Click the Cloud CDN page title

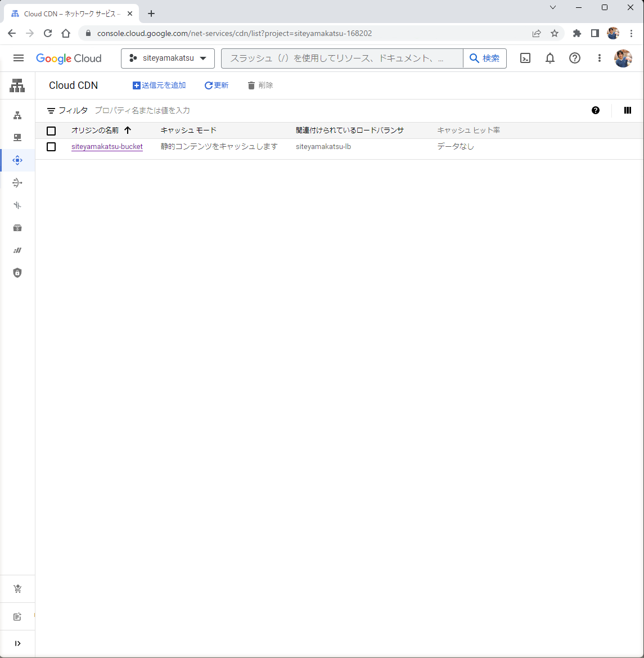click(x=74, y=85)
